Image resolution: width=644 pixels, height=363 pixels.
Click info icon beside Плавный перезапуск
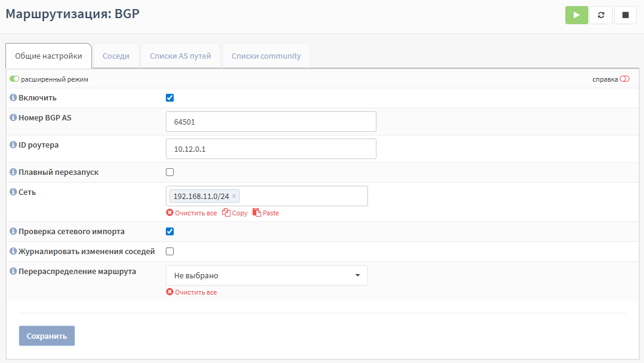pos(13,172)
